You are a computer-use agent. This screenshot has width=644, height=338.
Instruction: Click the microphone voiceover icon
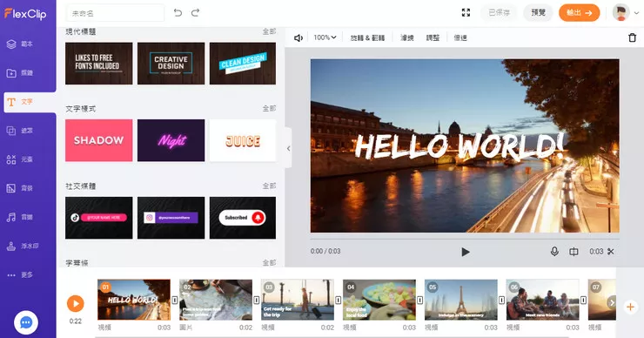click(554, 251)
